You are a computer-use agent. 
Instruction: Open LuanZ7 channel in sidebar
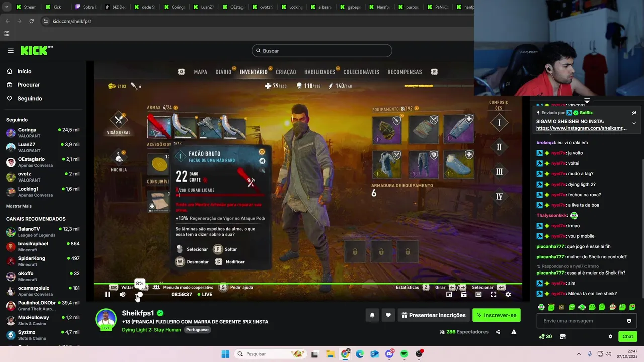[43, 147]
